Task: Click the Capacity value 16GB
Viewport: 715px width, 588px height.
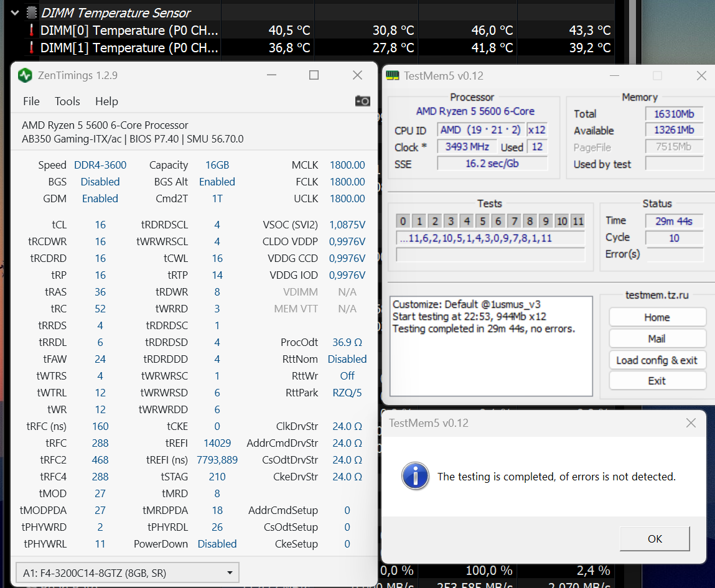Action: (217, 165)
